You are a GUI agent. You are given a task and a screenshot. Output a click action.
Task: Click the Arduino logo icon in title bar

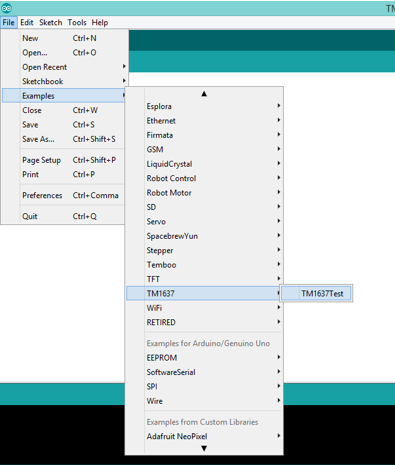tap(6, 8)
